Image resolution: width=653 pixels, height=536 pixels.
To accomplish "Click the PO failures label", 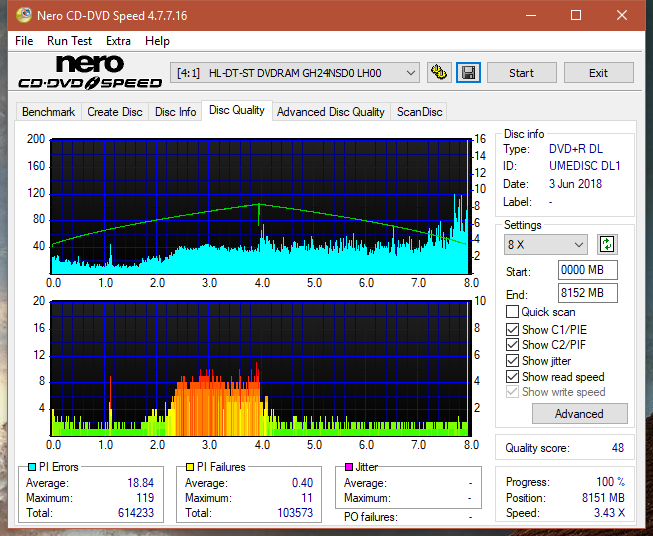I will 371,517.
